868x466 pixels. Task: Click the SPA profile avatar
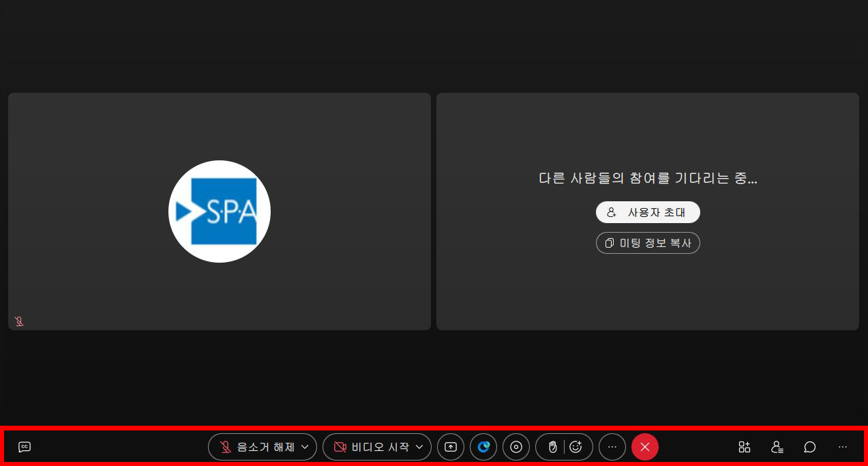[220, 212]
